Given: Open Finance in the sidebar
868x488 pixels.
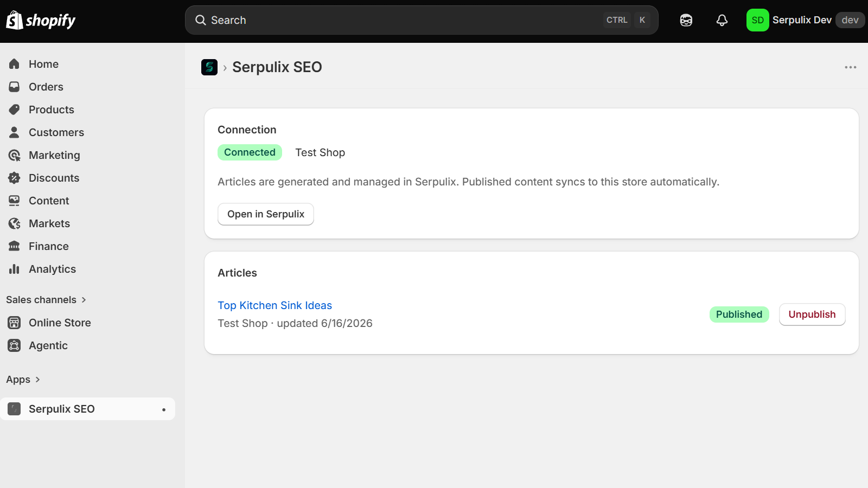Looking at the screenshot, I should (88, 246).
